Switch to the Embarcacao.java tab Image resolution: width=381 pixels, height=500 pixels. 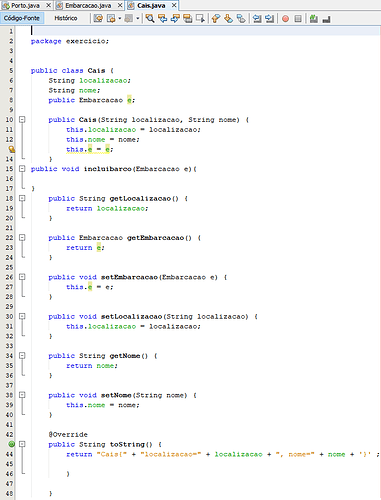[x=88, y=5]
